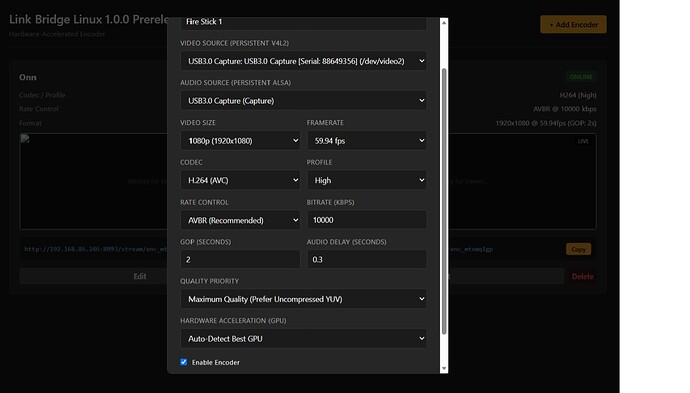Viewport: 690px width, 393px height.
Task: Open the Video Source V4L2 dropdown
Action: [303, 61]
